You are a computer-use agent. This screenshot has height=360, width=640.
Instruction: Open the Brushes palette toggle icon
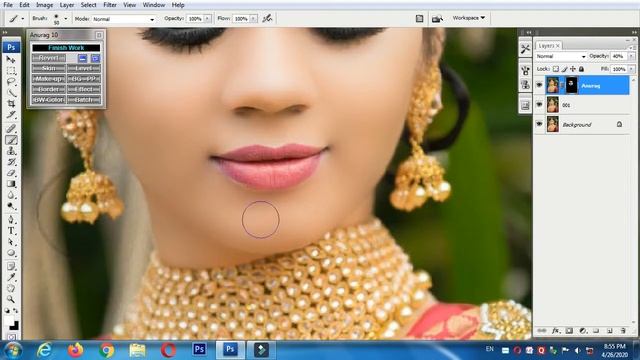point(420,18)
